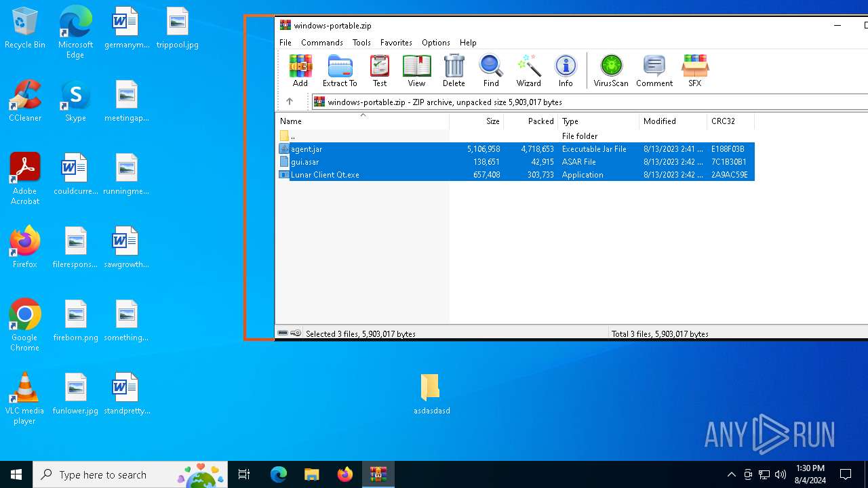Open the notification center

(x=846, y=474)
